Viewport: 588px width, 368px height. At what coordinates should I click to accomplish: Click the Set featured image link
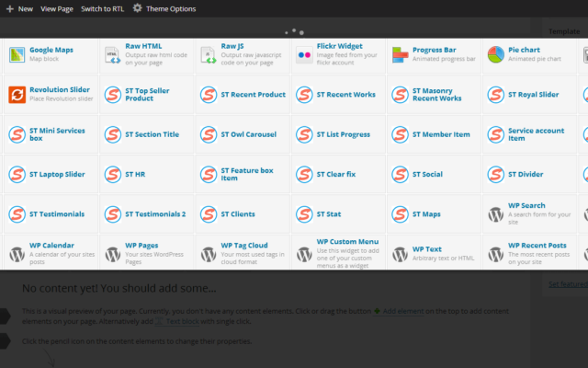568,284
